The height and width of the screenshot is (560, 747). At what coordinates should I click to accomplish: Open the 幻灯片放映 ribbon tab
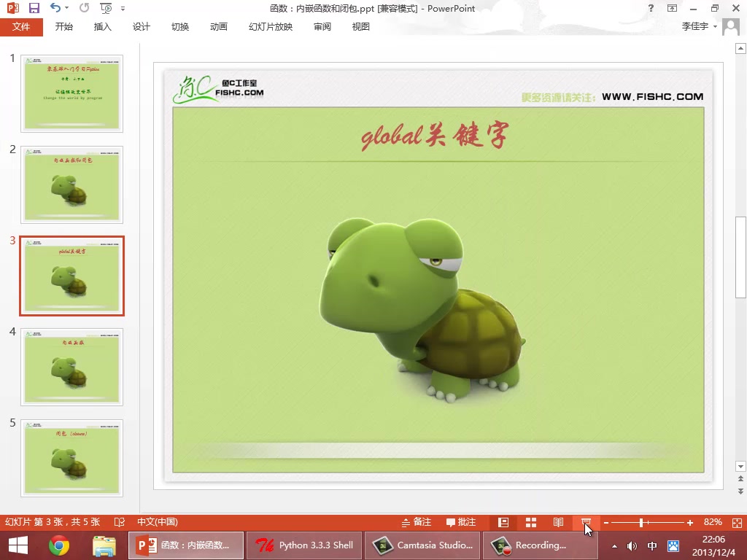[x=270, y=26]
